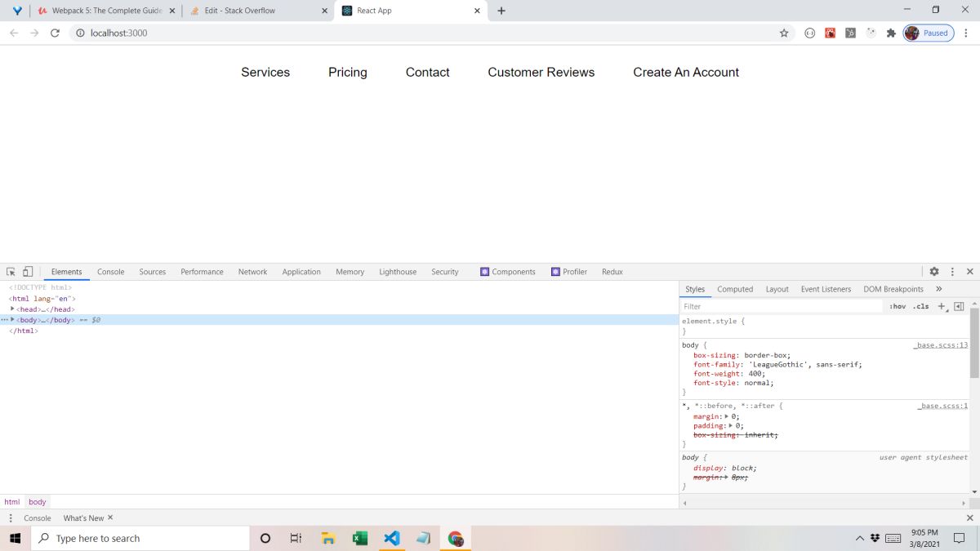
Task: Open the Chrome extensions puzzle icon
Action: [891, 33]
